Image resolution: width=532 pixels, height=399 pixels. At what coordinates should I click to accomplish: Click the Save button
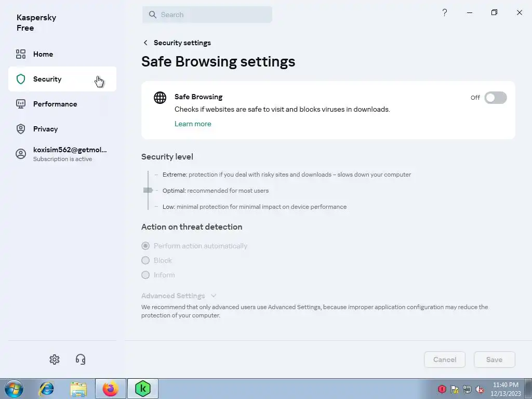pyautogui.click(x=495, y=360)
